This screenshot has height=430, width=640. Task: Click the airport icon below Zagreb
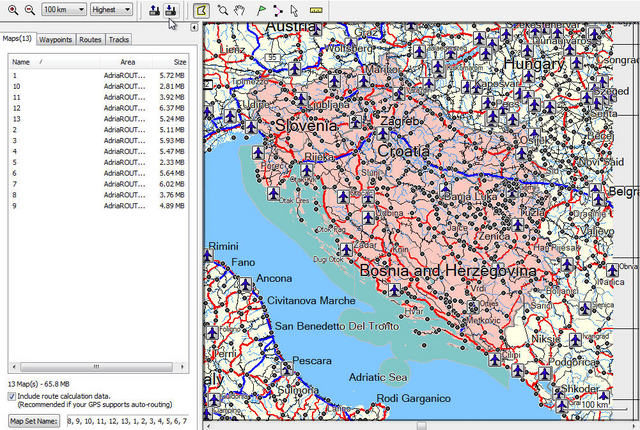pos(382,133)
